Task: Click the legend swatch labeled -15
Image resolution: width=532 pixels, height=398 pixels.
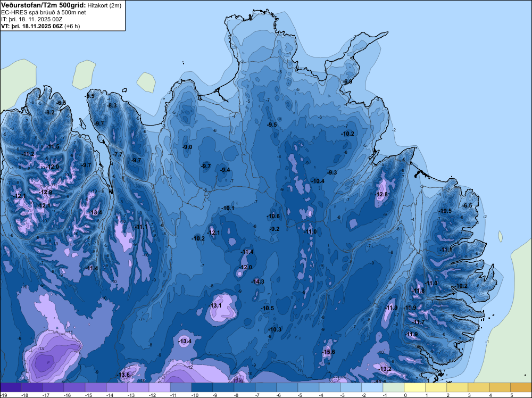Action: point(95,387)
